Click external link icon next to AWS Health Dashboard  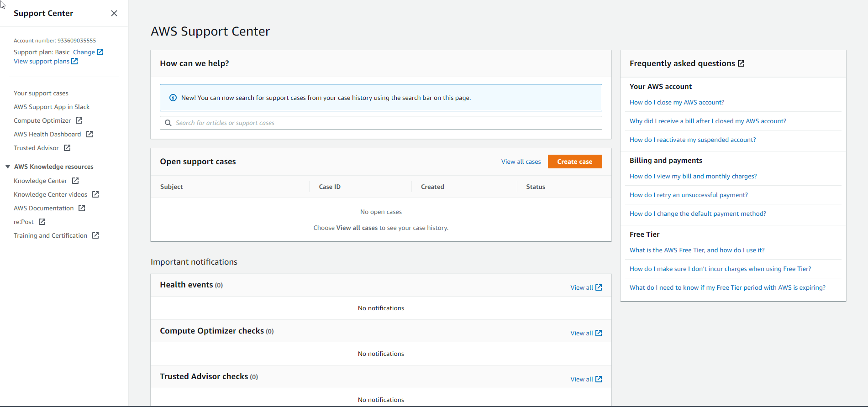89,134
